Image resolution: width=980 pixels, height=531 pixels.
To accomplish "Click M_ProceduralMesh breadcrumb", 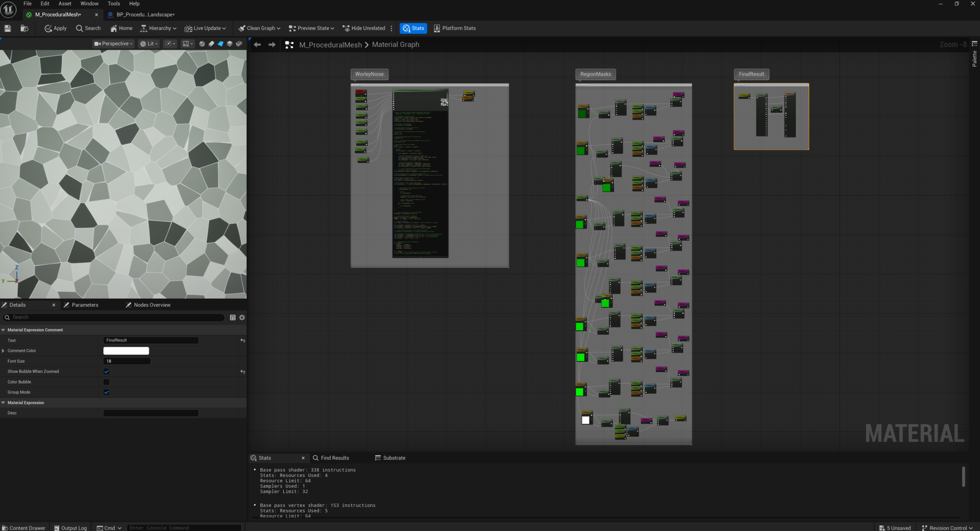I will click(331, 45).
